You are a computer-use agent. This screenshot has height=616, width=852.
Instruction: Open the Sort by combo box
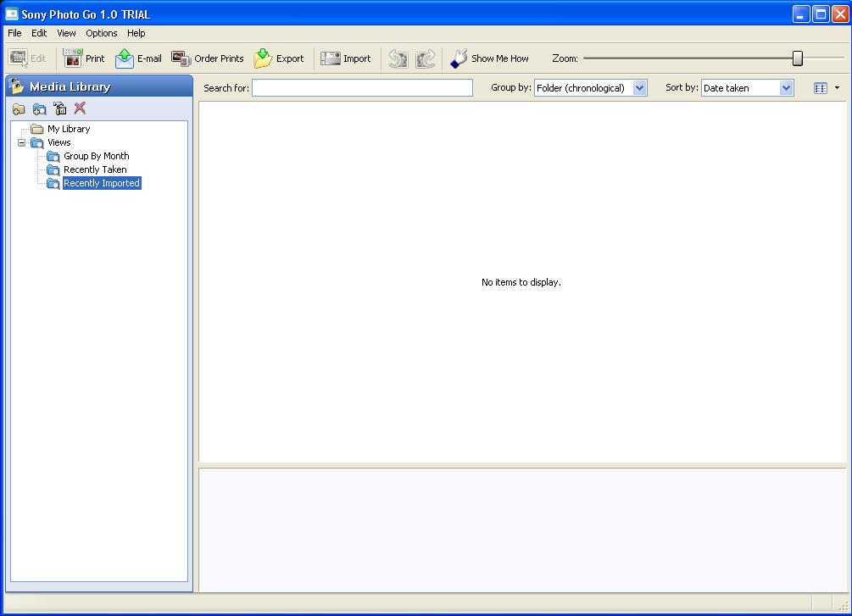747,88
